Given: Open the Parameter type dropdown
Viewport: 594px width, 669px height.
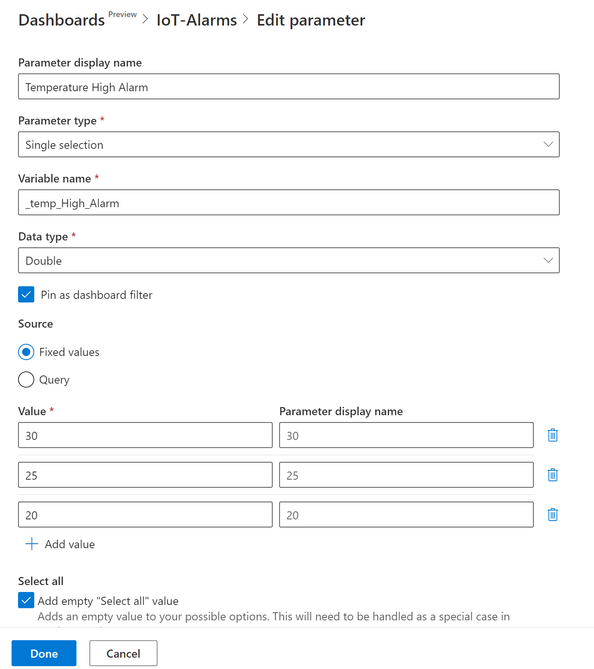Looking at the screenshot, I should 289,144.
